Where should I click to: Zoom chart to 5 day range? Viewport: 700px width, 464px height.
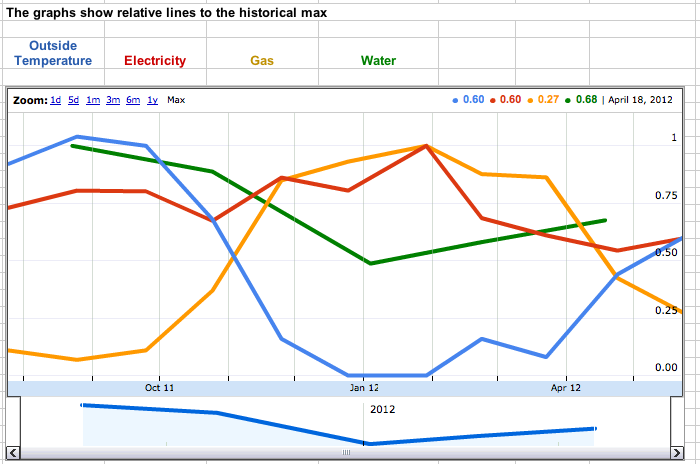click(74, 100)
